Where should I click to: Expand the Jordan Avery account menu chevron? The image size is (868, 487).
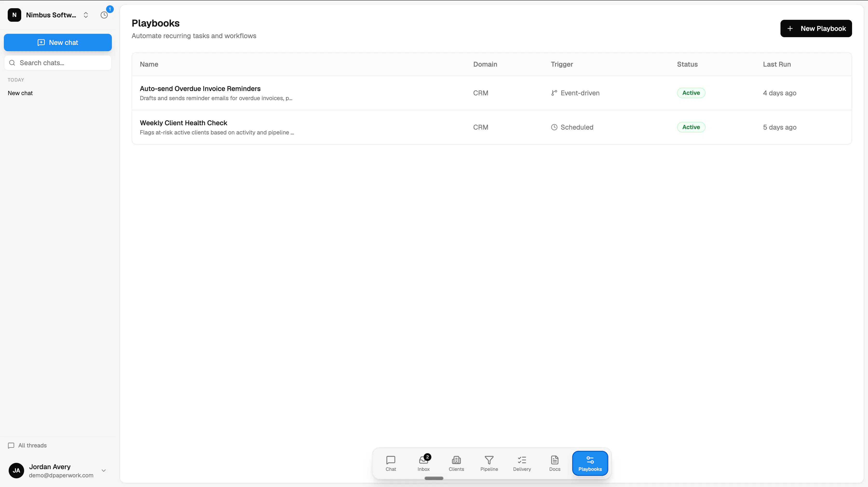point(104,471)
